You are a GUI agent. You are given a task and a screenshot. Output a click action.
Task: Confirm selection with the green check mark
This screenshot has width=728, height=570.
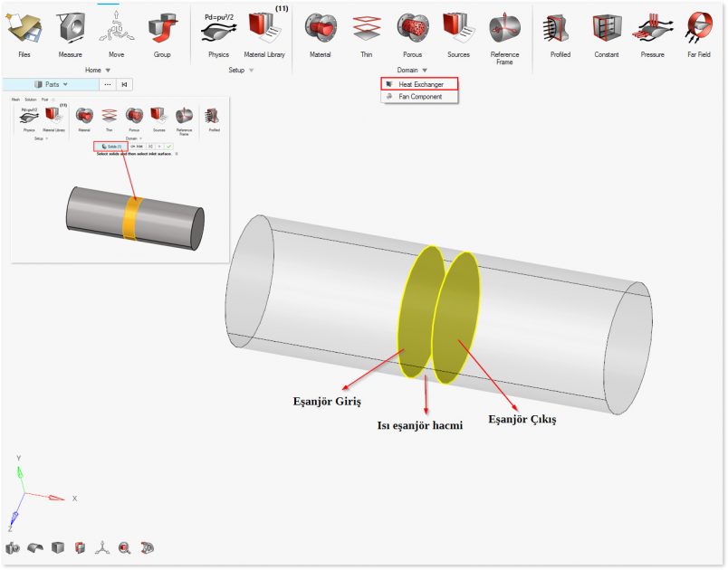(x=168, y=147)
